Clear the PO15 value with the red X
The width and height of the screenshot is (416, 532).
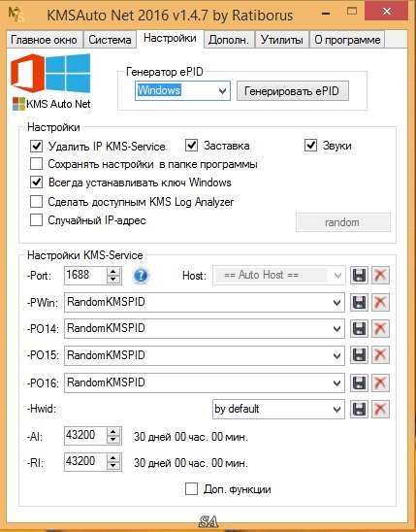point(380,355)
